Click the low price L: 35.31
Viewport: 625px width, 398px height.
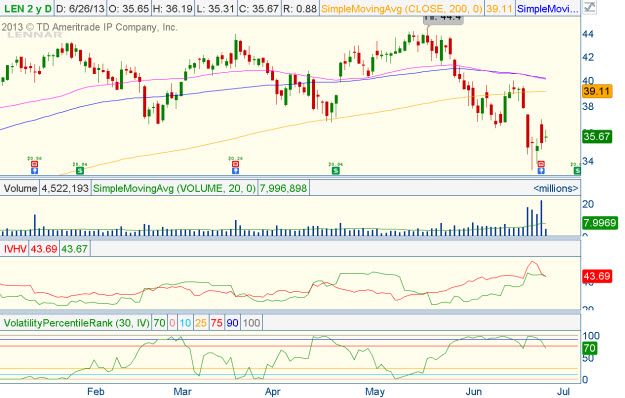click(216, 8)
